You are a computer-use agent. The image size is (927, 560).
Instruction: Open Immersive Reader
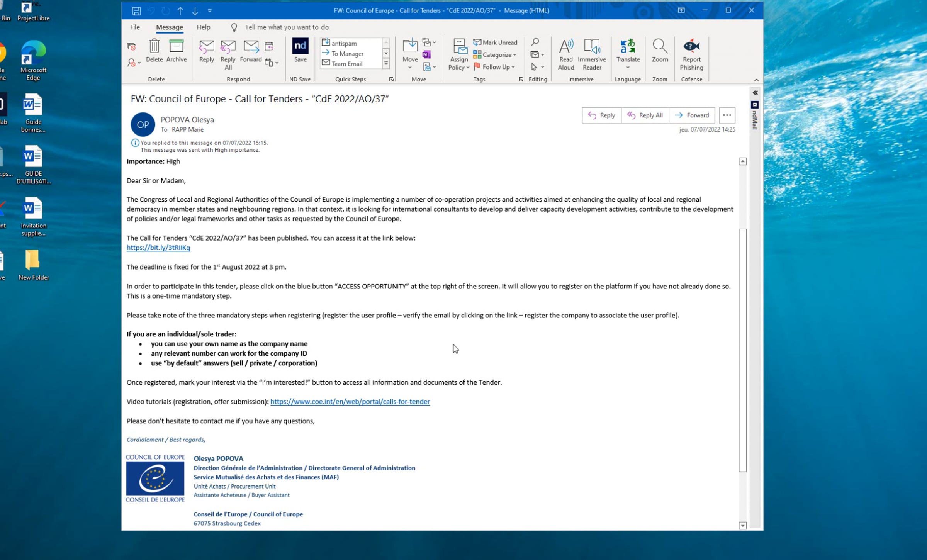(592, 54)
